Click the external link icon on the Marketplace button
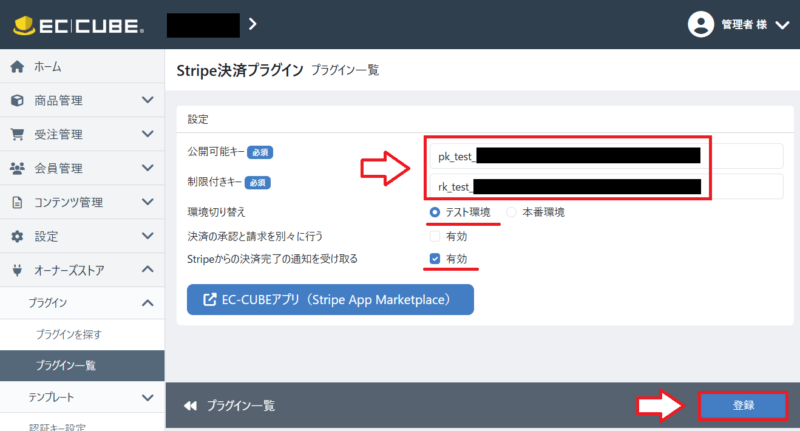The width and height of the screenshot is (800, 431). pyautogui.click(x=210, y=299)
